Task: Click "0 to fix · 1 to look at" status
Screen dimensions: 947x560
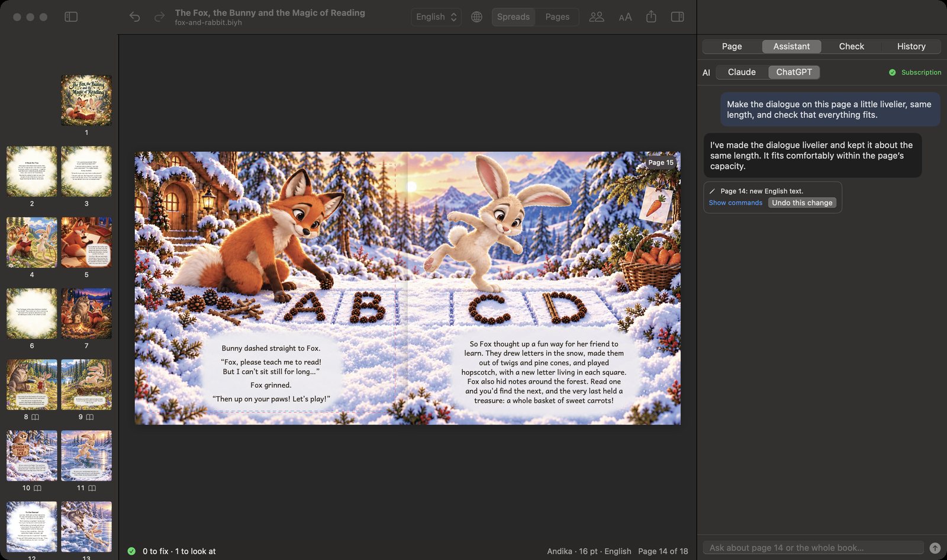Action: click(179, 551)
